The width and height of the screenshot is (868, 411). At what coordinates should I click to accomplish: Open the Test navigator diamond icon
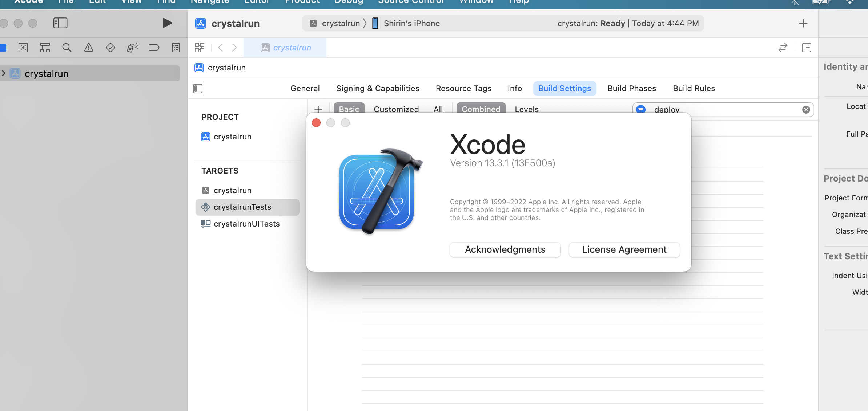click(110, 48)
